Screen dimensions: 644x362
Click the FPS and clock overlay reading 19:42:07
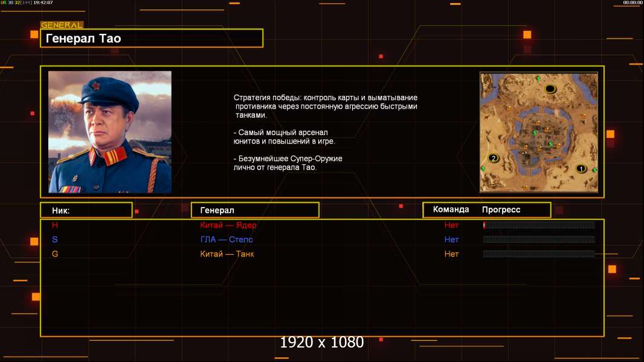pyautogui.click(x=27, y=2)
